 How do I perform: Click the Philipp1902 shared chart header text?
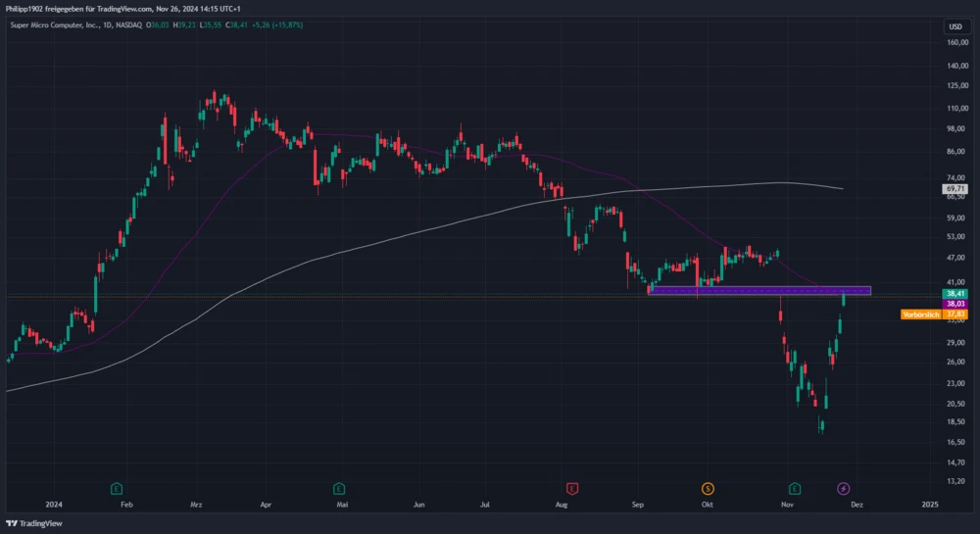point(122,8)
